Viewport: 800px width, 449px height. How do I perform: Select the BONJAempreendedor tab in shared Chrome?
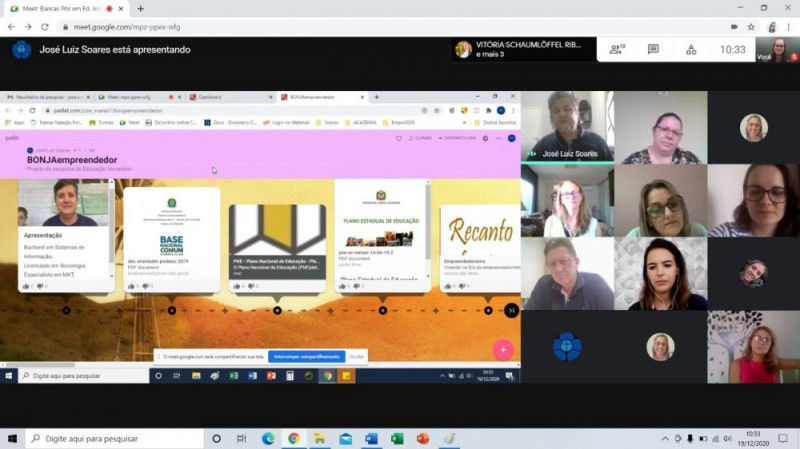[x=322, y=97]
